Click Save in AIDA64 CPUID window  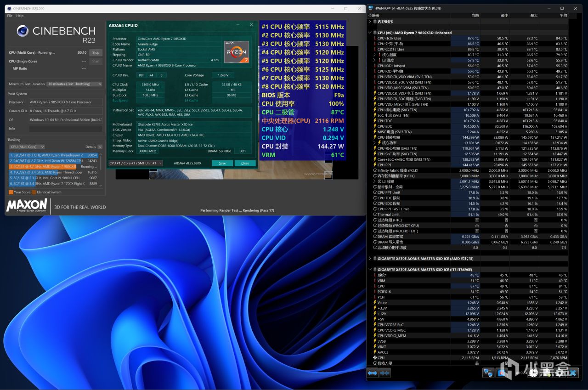pyautogui.click(x=222, y=163)
